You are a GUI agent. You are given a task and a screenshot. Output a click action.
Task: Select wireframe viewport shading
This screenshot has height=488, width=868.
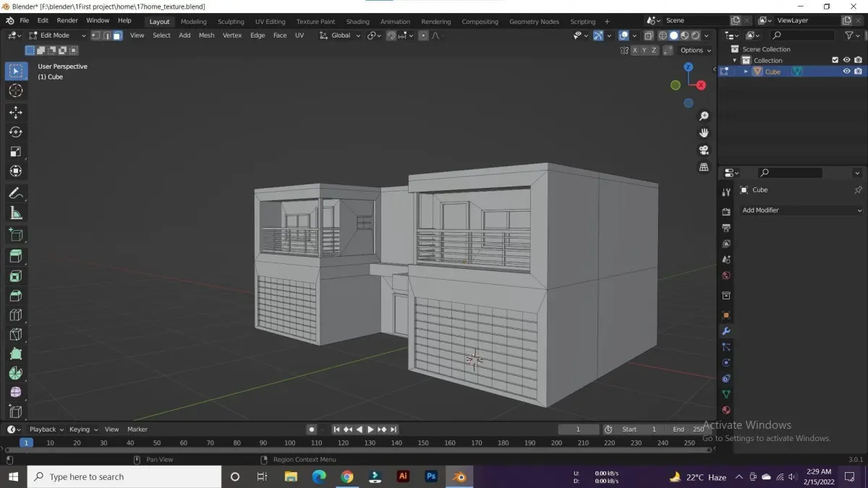(663, 35)
